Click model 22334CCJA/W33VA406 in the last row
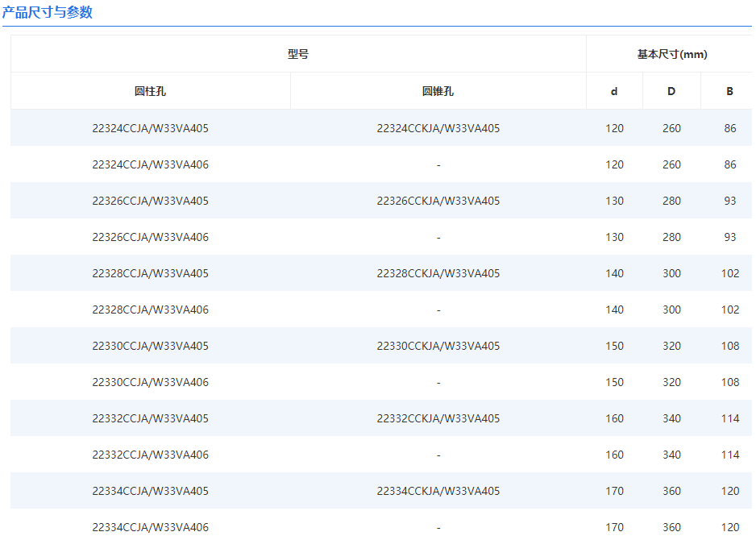Image resolution: width=756 pixels, height=536 pixels. pyautogui.click(x=150, y=527)
